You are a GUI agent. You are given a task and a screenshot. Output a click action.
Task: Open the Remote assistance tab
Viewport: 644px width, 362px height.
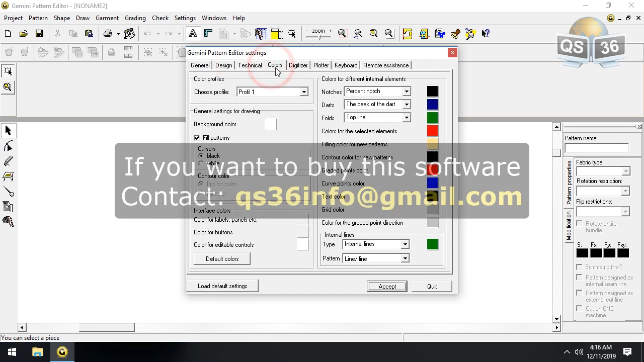386,65
